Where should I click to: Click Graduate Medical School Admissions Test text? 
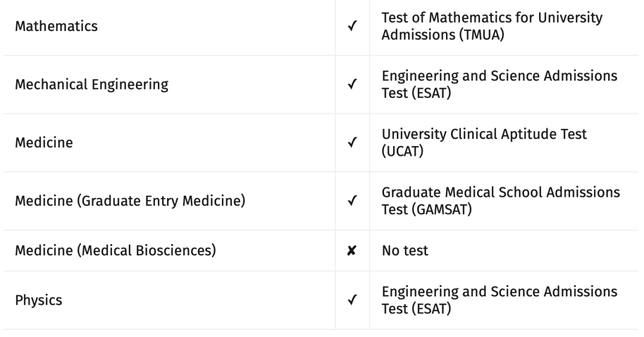(x=500, y=201)
